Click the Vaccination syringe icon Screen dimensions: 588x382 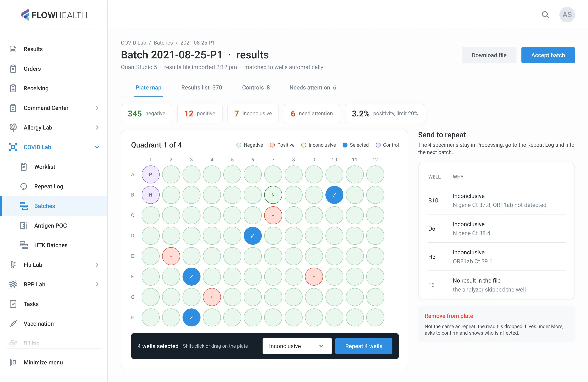13,323
